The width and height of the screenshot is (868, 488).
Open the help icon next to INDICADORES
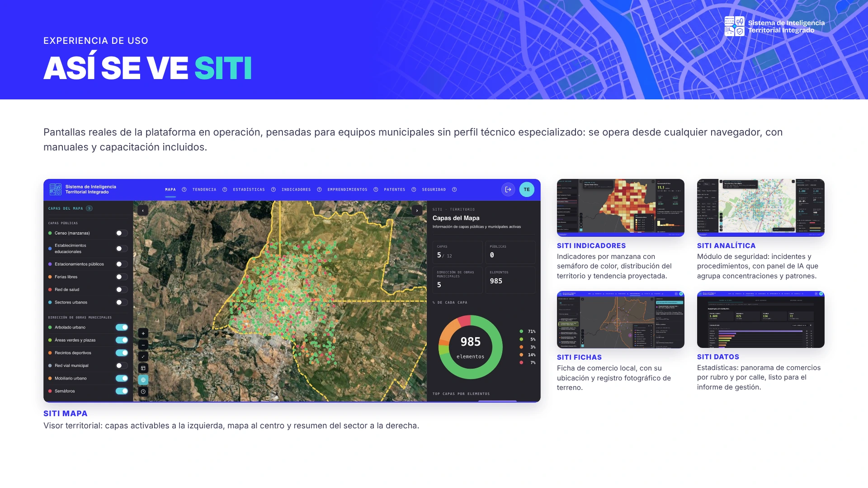tap(319, 190)
